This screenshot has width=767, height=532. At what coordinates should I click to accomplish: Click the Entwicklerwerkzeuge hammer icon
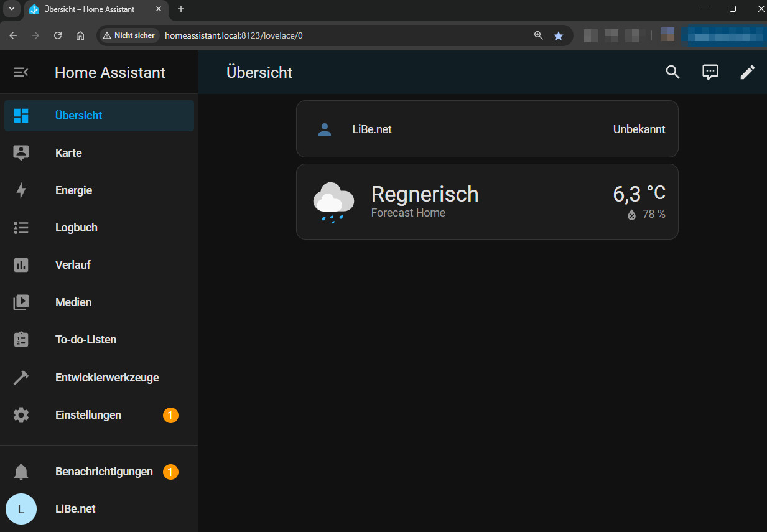click(21, 378)
